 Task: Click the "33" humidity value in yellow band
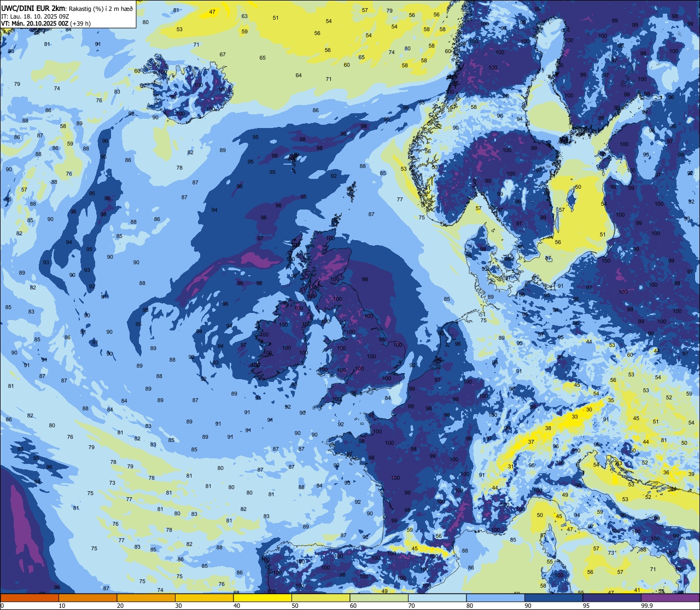coord(575,417)
